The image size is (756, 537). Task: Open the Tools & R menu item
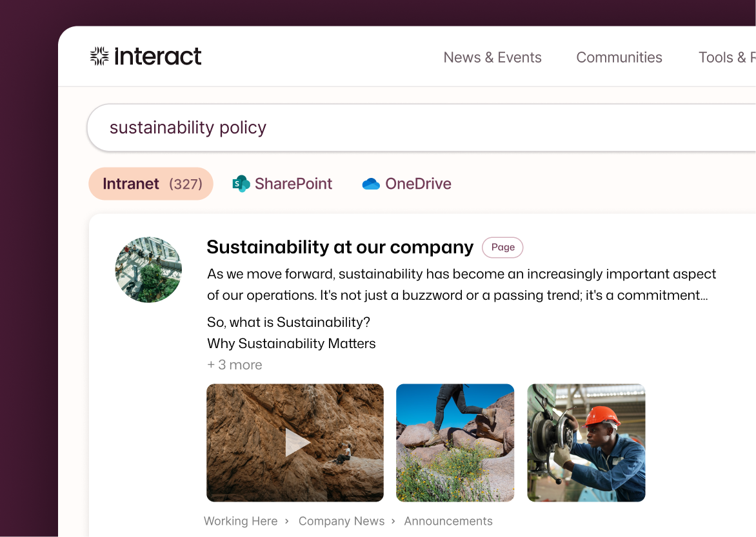coord(727,57)
